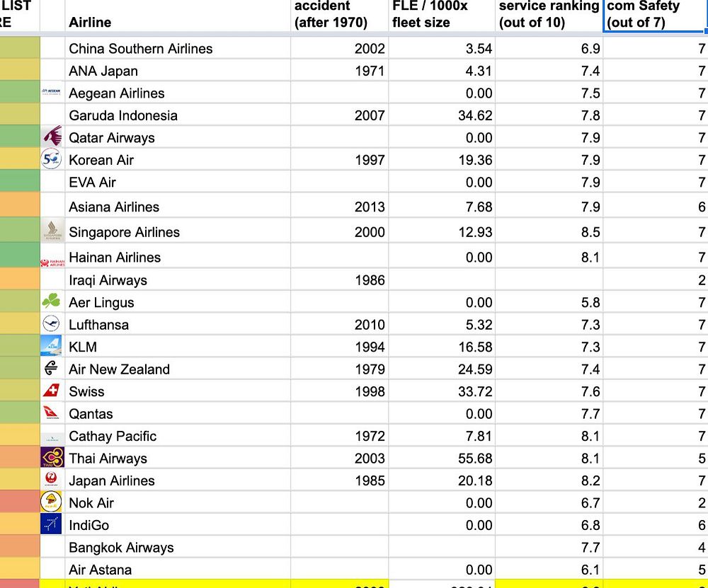Select the Garuda Indonesia cell
708x588 pixels.
pyautogui.click(x=178, y=115)
